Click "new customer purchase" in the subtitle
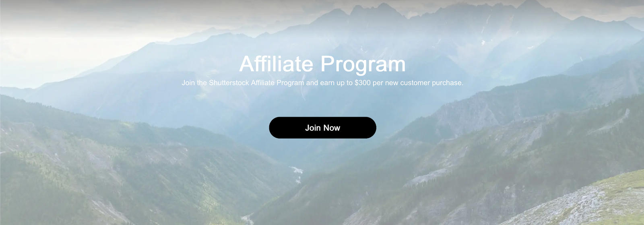 424,83
